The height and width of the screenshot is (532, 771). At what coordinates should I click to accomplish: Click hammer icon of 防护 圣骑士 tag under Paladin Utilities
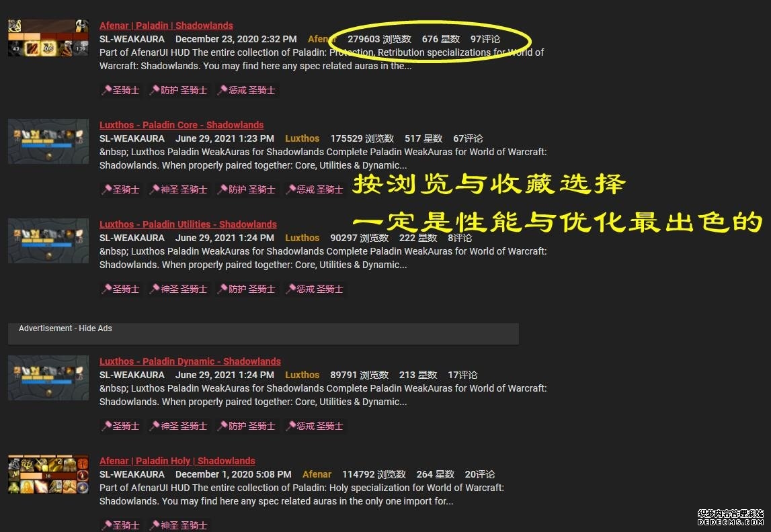point(222,289)
